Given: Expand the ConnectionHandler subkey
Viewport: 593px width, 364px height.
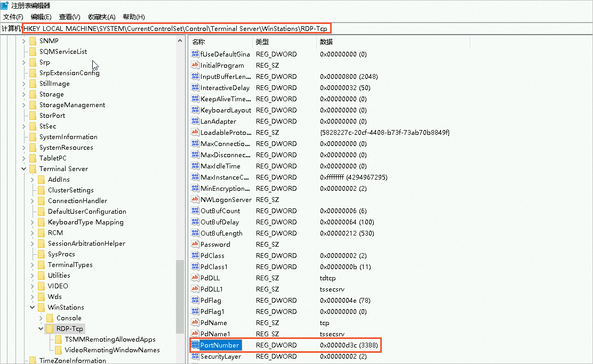Looking at the screenshot, I should (x=32, y=201).
